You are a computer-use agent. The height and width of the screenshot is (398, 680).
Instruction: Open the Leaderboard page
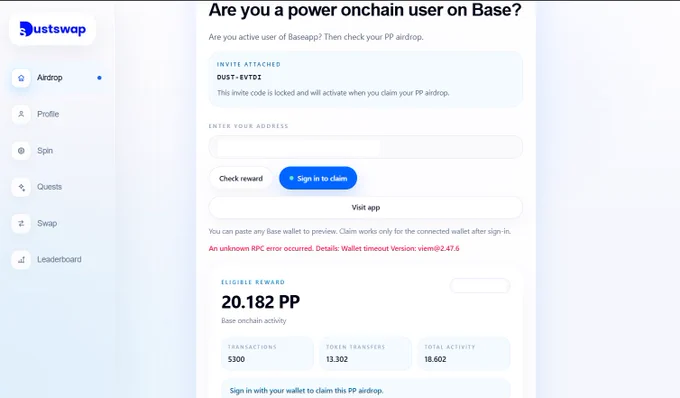(59, 259)
